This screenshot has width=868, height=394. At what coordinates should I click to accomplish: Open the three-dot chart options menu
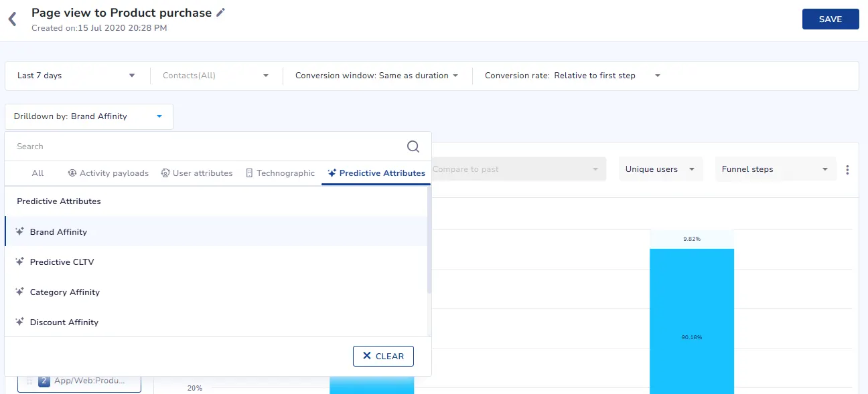tap(847, 170)
